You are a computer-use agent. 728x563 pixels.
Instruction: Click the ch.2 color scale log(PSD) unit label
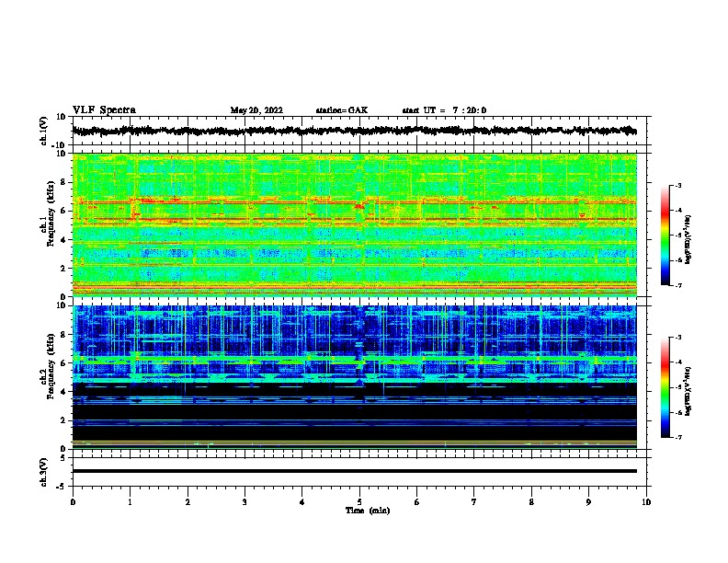[x=688, y=391]
